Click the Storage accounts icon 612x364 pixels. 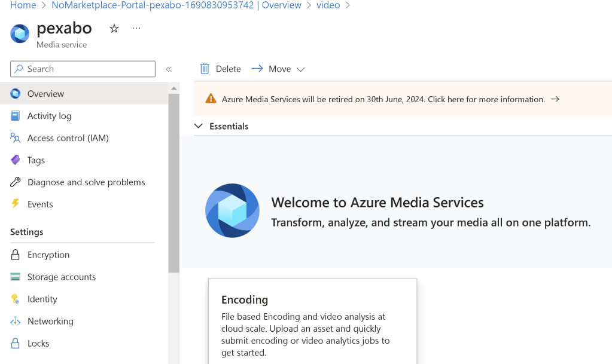[15, 277]
